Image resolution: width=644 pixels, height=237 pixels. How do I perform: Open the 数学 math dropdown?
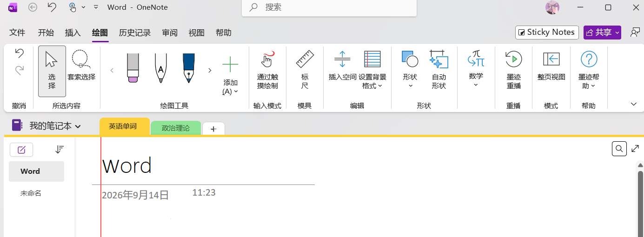point(476,68)
